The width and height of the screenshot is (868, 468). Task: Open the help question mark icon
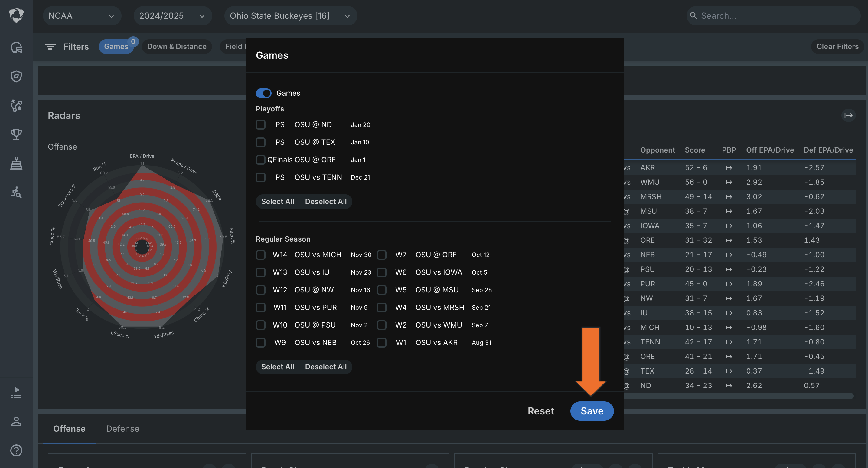coord(16,450)
